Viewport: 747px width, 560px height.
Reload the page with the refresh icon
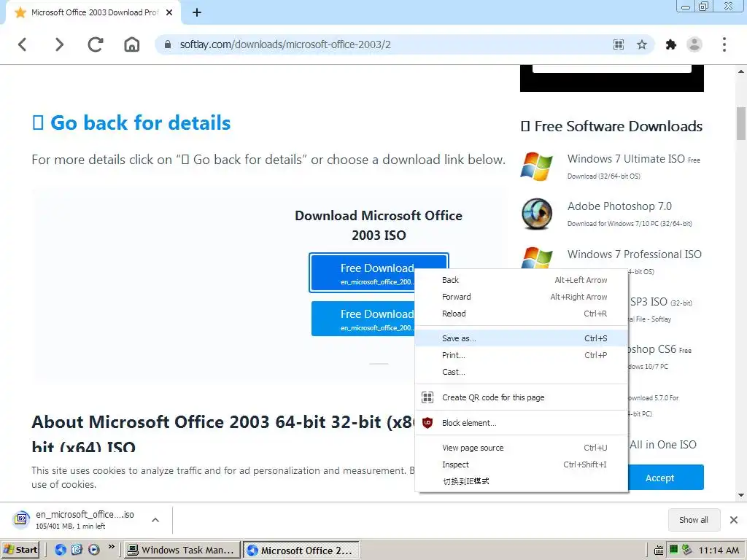coord(96,44)
